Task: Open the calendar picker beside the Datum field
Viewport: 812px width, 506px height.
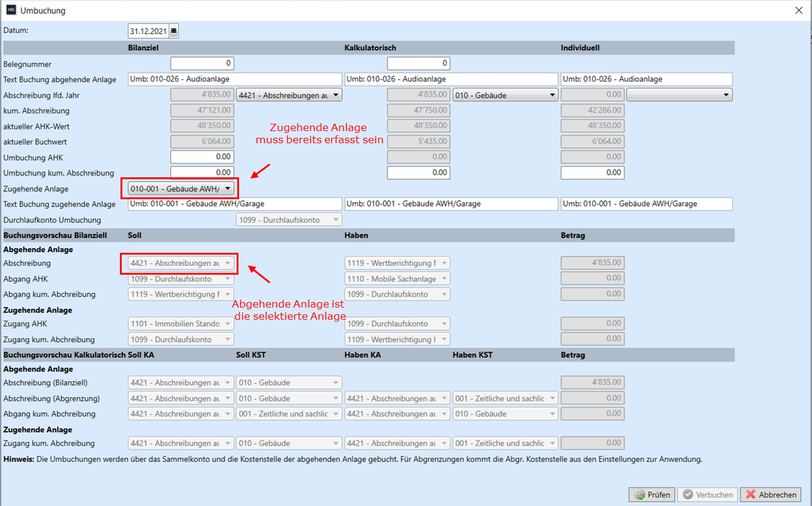Action: (x=174, y=31)
